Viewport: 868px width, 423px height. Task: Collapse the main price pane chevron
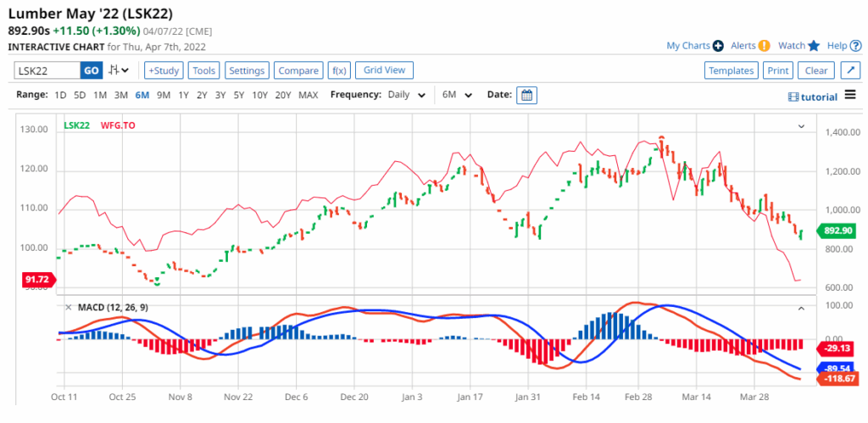tap(801, 126)
